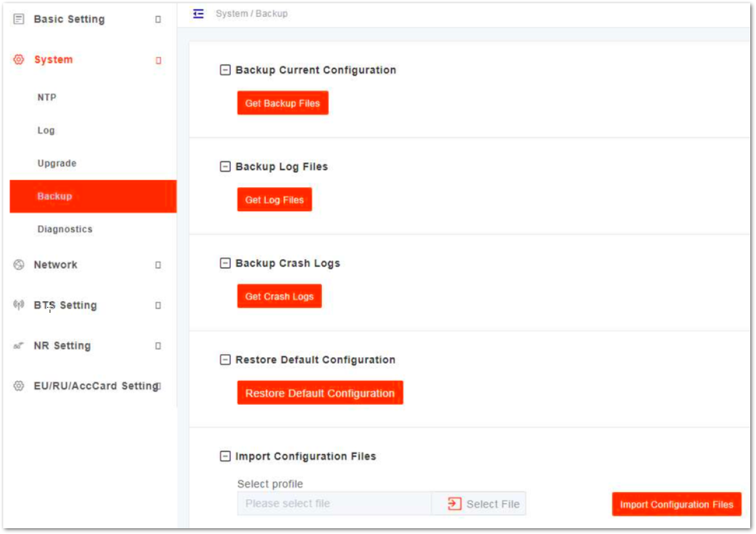
Task: Click the red System gear icon
Action: coord(19,59)
